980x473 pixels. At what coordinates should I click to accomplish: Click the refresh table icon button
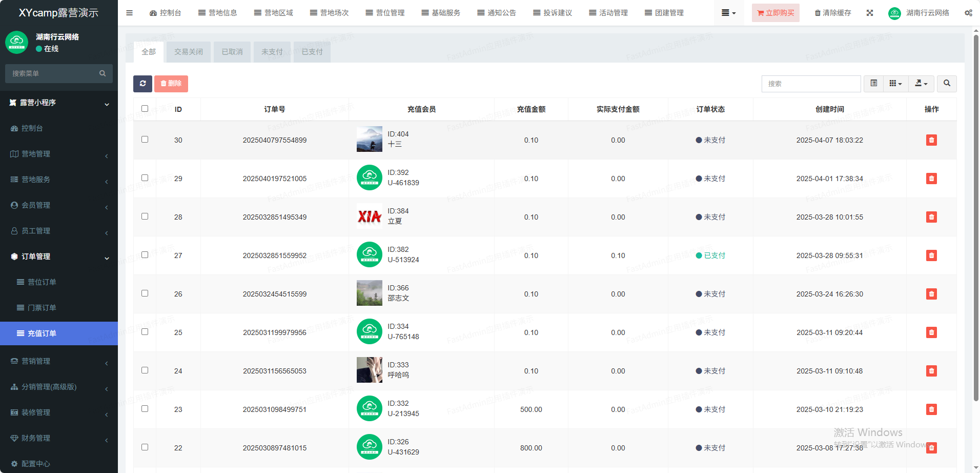coord(142,84)
